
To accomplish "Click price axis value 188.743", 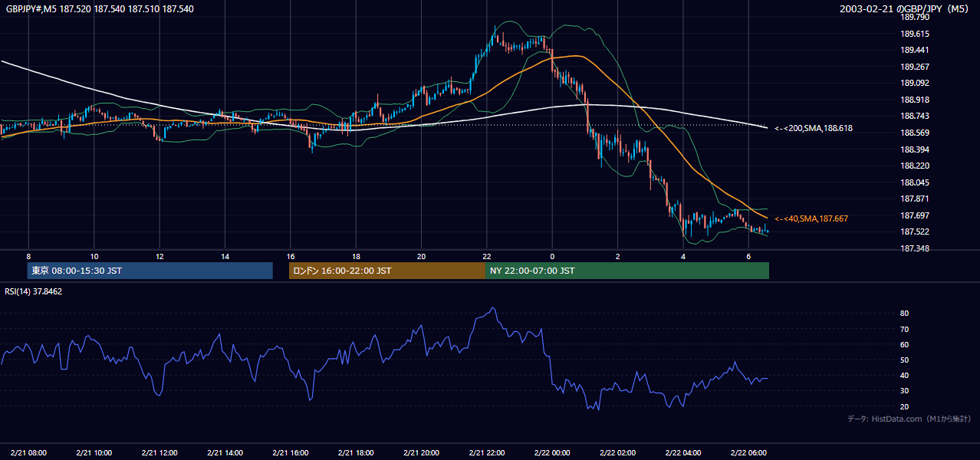I will point(915,117).
